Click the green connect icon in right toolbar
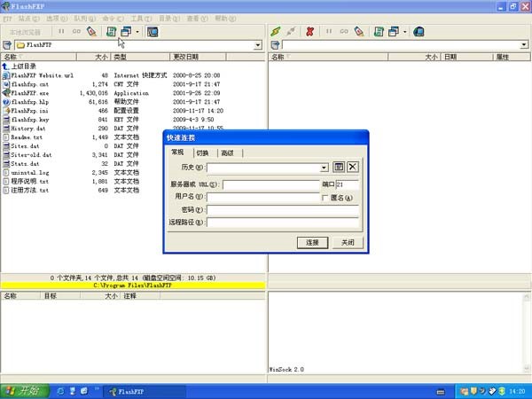Image resolution: width=532 pixels, height=399 pixels. [x=277, y=31]
